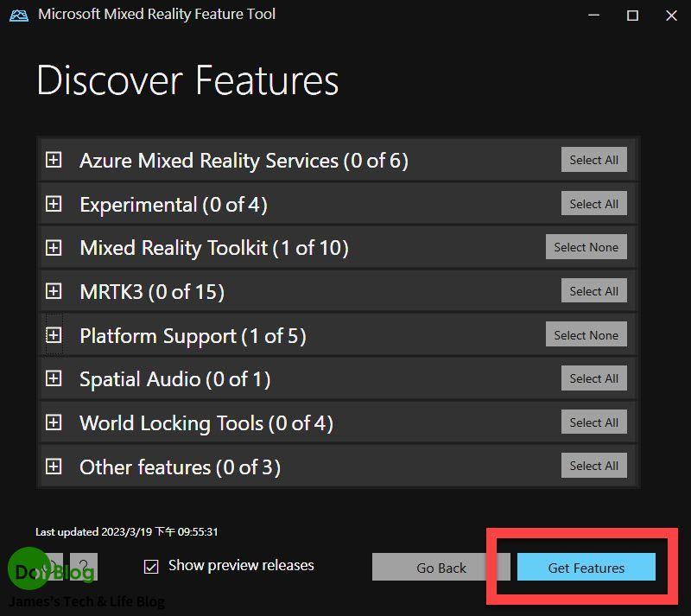Expand the Spatial Audio category
The image size is (691, 616).
pos(54,378)
